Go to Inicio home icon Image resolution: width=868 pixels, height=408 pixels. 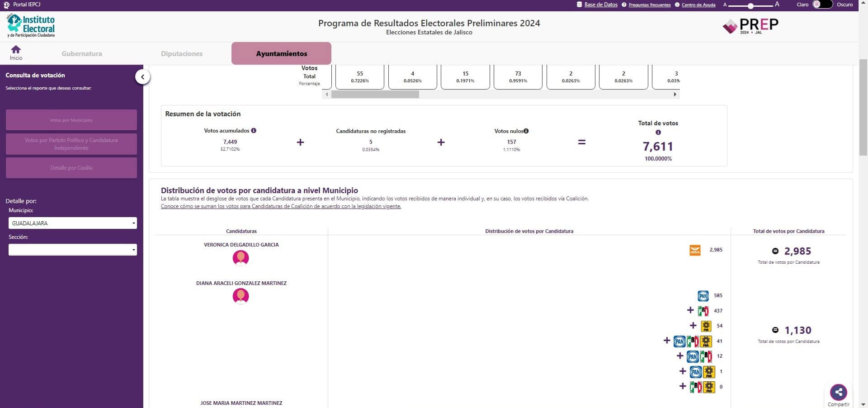point(16,52)
